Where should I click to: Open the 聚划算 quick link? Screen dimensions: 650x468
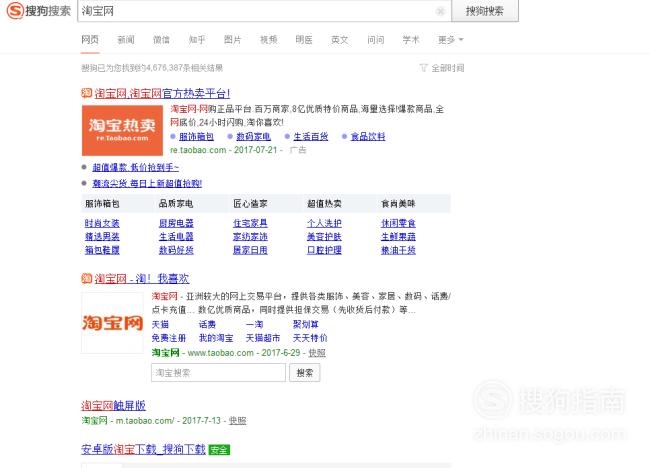point(306,325)
